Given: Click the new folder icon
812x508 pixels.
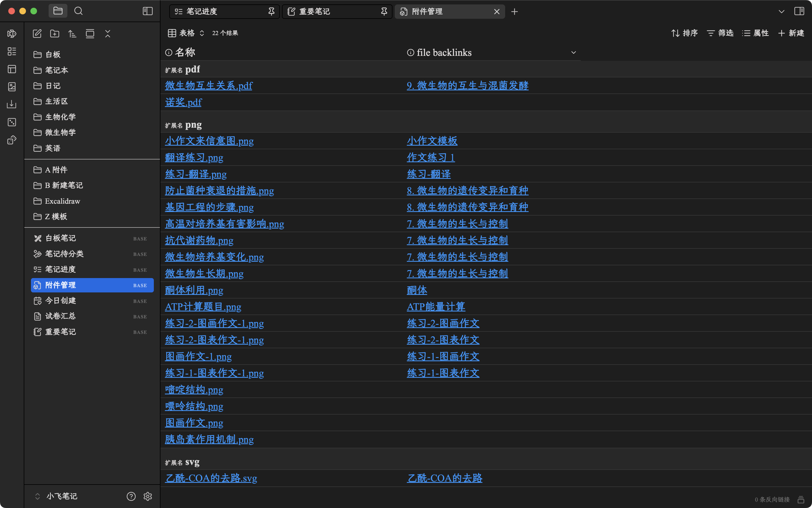Looking at the screenshot, I should [x=55, y=34].
